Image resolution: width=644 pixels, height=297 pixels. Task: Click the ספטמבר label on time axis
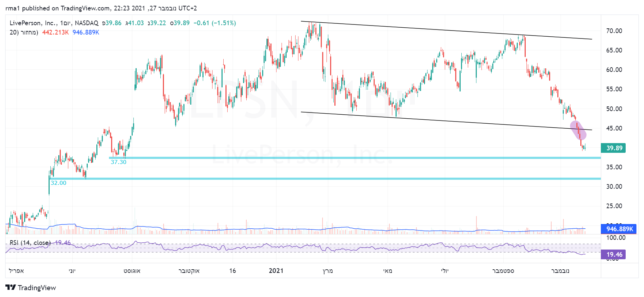coord(503,271)
